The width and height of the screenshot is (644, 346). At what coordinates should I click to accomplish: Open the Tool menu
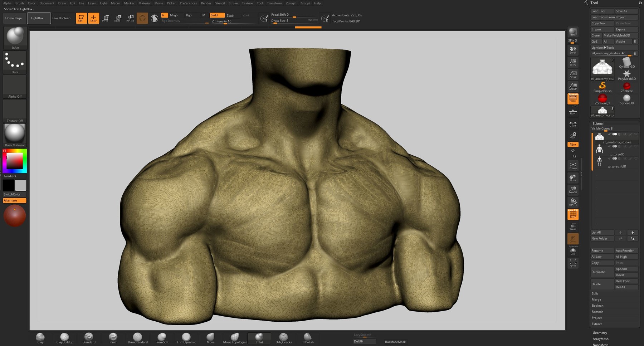click(x=260, y=3)
